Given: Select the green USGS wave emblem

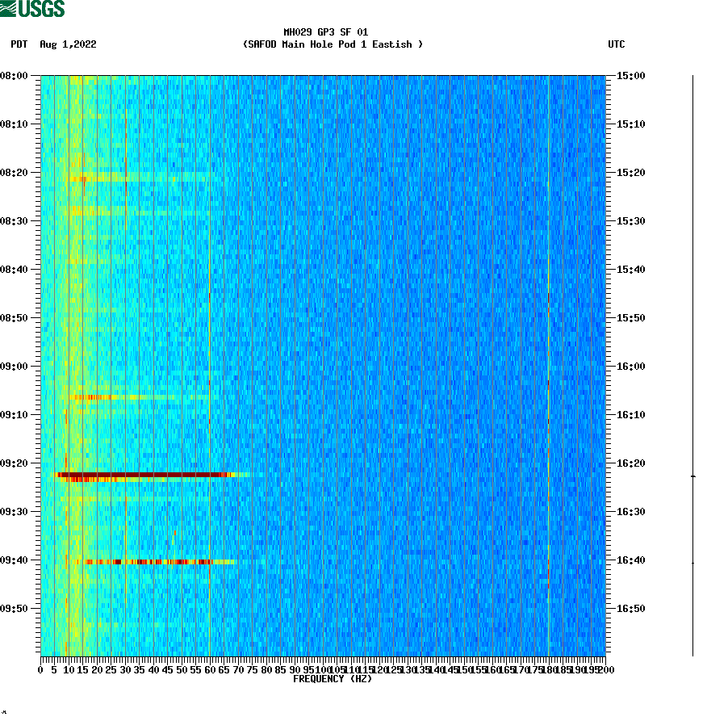Looking at the screenshot, I should (10, 7).
